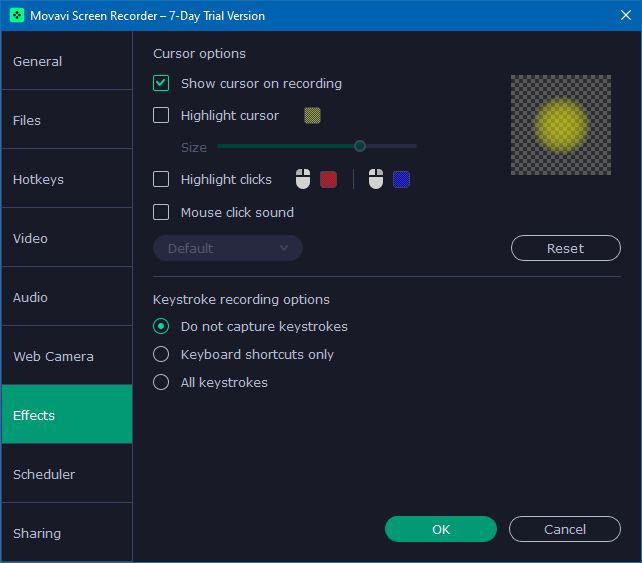Screen dimensions: 642x563
Task: Open the Scheduler tab
Action: [67, 473]
